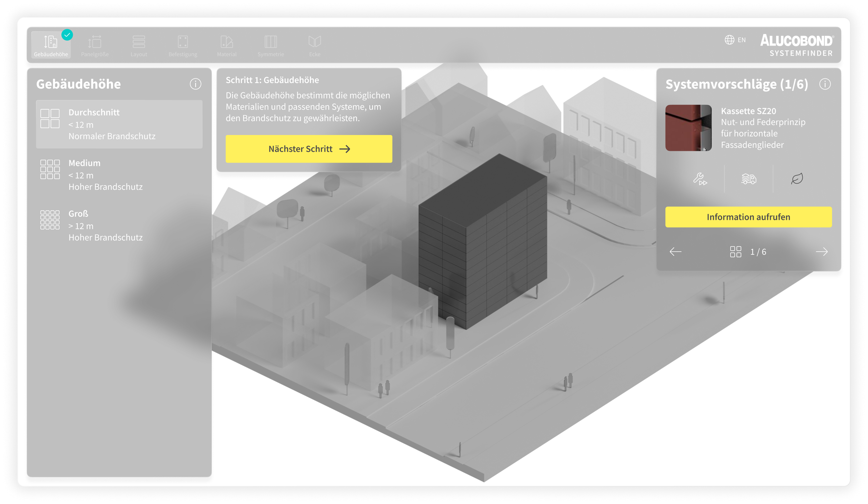868x504 pixels.
Task: Go to next system suggestion arrow
Action: (x=821, y=252)
